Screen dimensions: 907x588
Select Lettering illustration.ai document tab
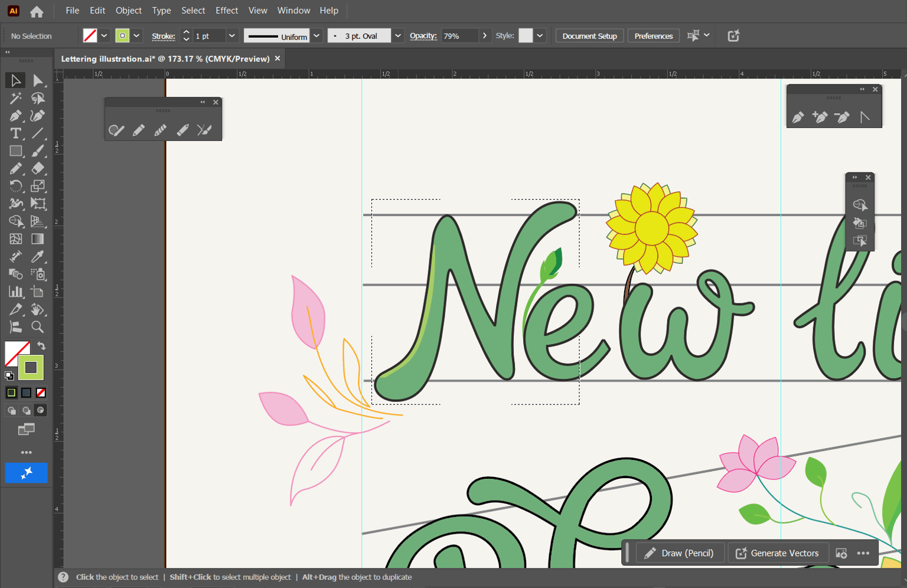point(165,59)
